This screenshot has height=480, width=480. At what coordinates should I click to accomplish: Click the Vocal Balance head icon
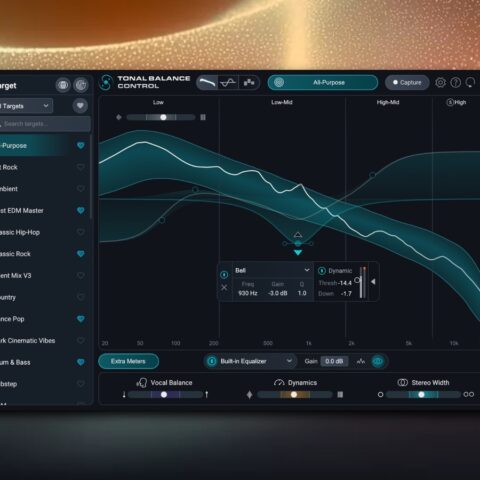[142, 382]
